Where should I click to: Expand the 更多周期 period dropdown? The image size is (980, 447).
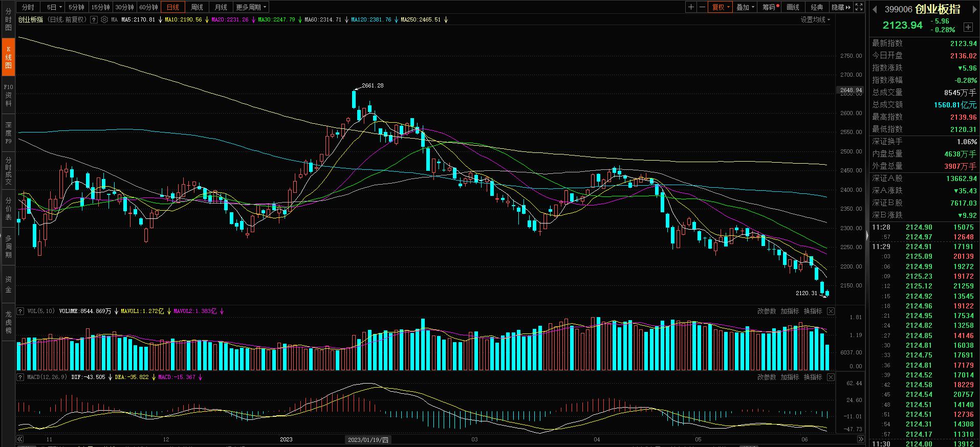[x=251, y=7]
